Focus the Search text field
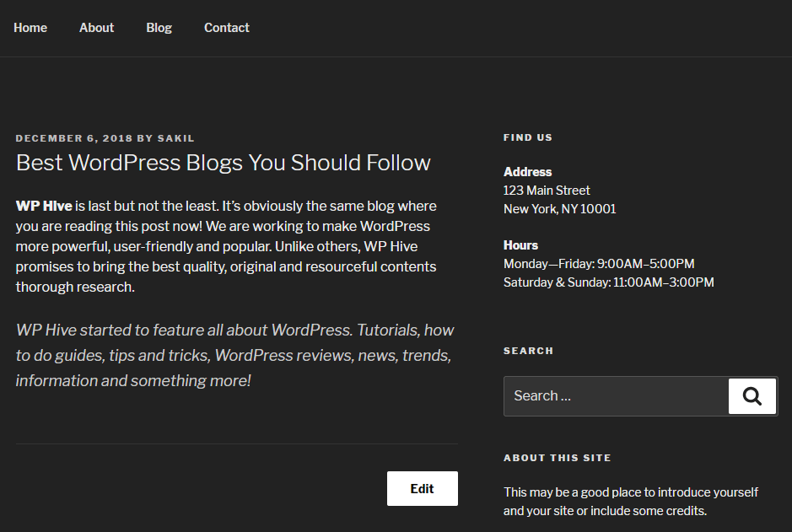This screenshot has width=792, height=532. click(617, 396)
